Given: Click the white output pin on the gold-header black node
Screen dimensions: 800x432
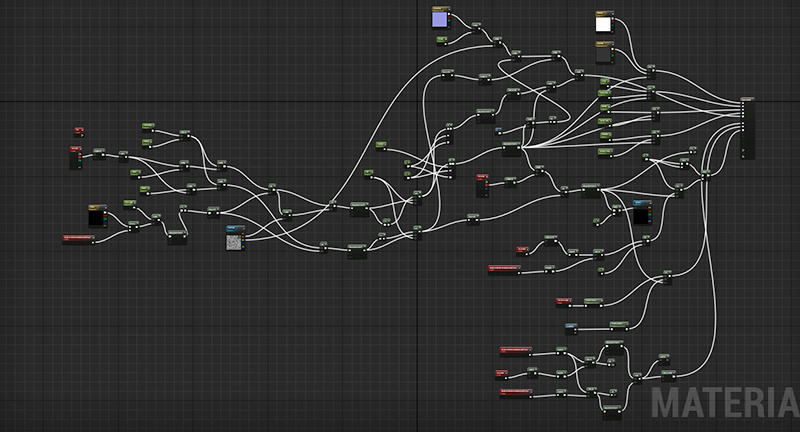Looking at the screenshot, I should [x=105, y=213].
